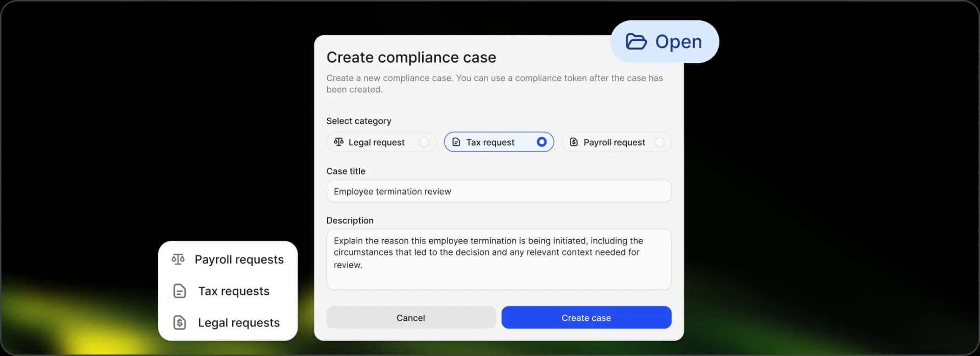This screenshot has width=980, height=356.
Task: Cancel the compliance case dialog
Action: tap(411, 317)
